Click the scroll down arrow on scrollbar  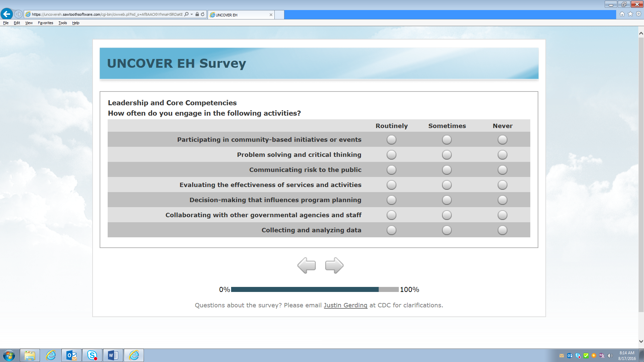pos(641,342)
